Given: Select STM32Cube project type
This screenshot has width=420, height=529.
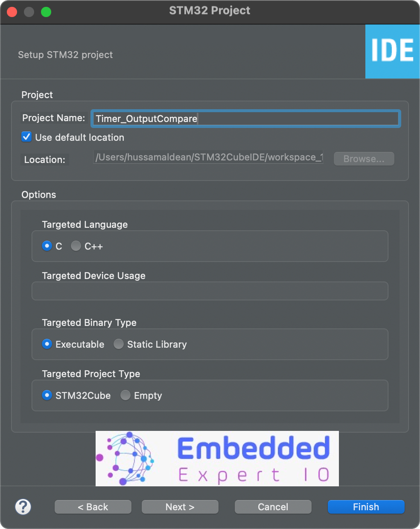Looking at the screenshot, I should 47,395.
